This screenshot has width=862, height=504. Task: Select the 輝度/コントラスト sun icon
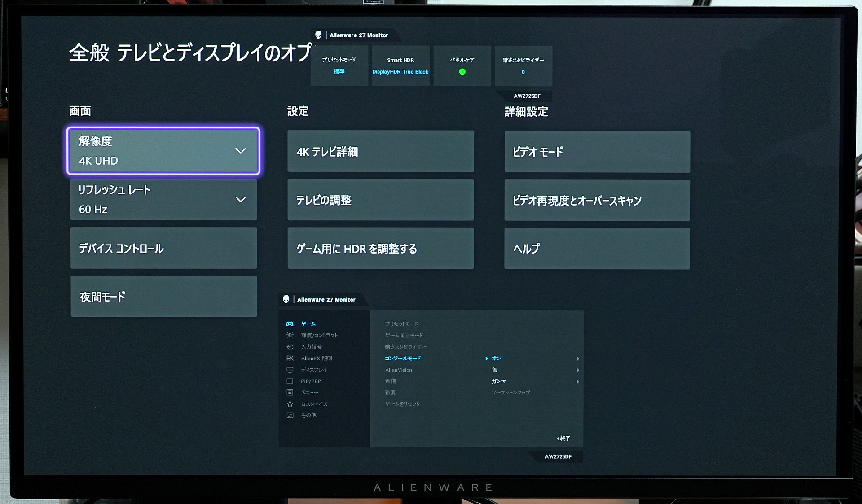(x=290, y=335)
